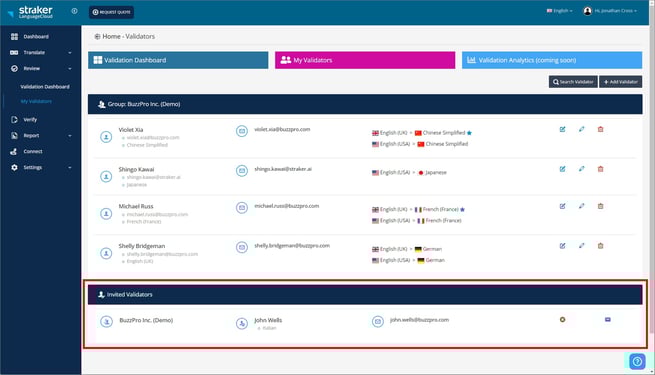Open the Jonathan Cross user menu

click(x=610, y=11)
